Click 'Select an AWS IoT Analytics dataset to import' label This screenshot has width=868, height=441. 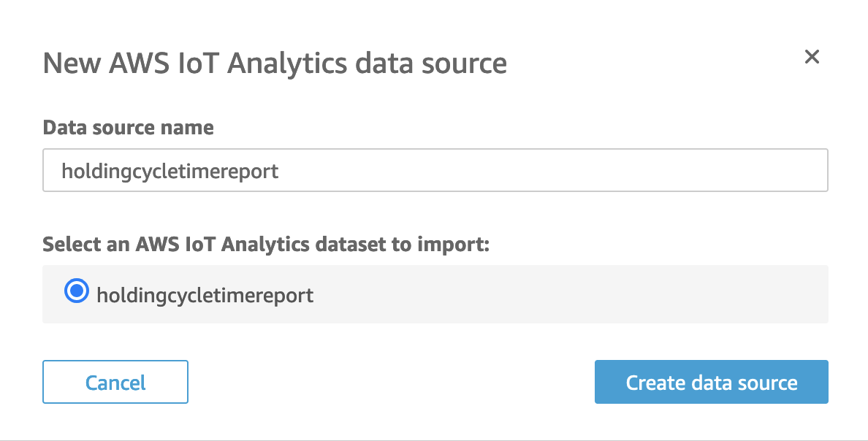pos(265,244)
